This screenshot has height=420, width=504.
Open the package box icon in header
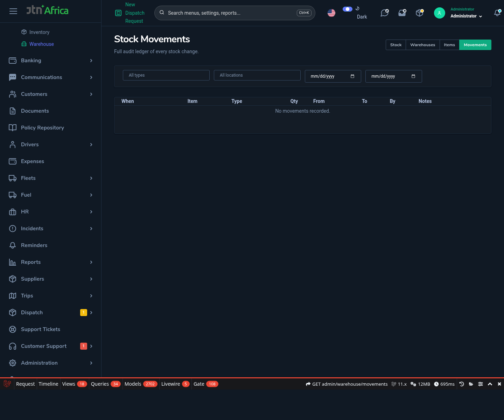point(420,13)
